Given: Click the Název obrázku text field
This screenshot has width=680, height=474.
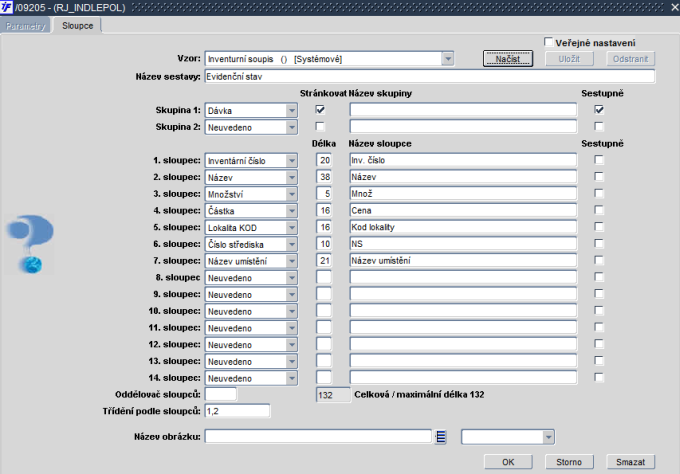Looking at the screenshot, I should click(x=318, y=436).
